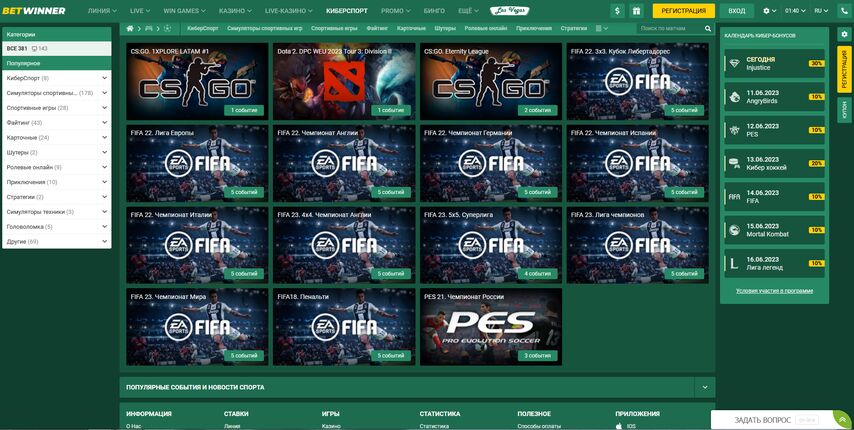Click the FIFA bonus icon dated 14.06.2023

(734, 196)
